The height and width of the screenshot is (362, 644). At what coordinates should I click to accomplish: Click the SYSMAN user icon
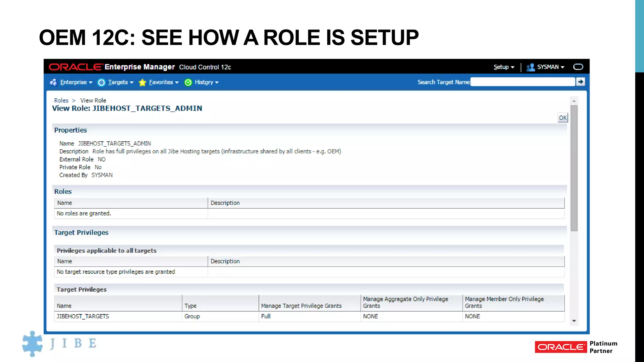(531, 67)
